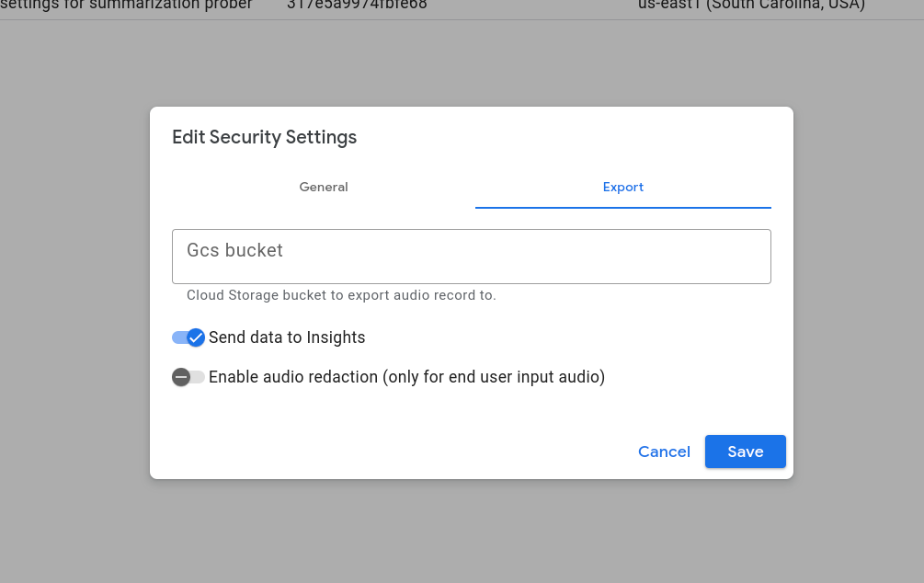This screenshot has width=924, height=583.
Task: Click the grey track of audio redaction switch
Action: 198,377
